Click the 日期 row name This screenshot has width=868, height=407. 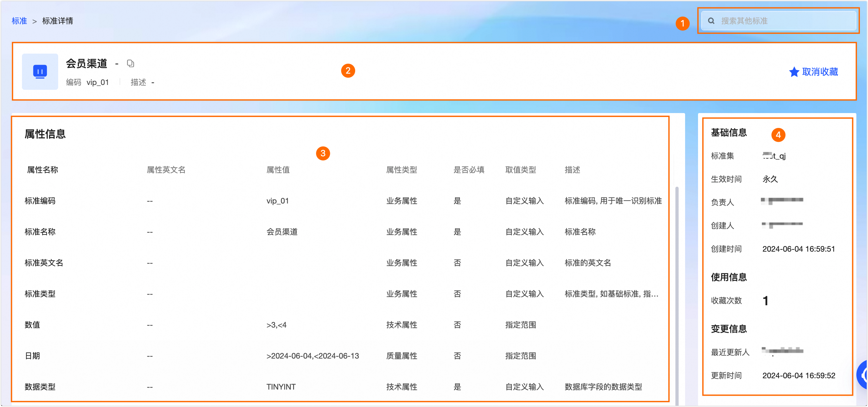point(32,356)
